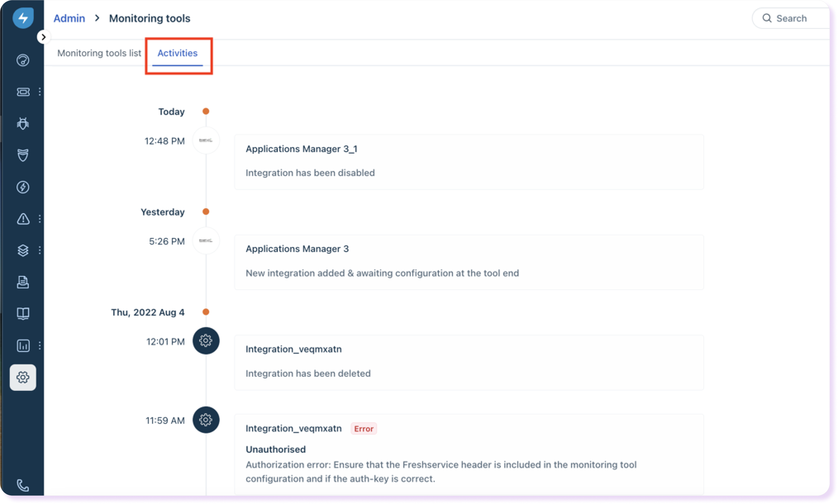Open the Alerts triangle icon in sidebar
This screenshot has height=504, width=838.
(x=23, y=219)
